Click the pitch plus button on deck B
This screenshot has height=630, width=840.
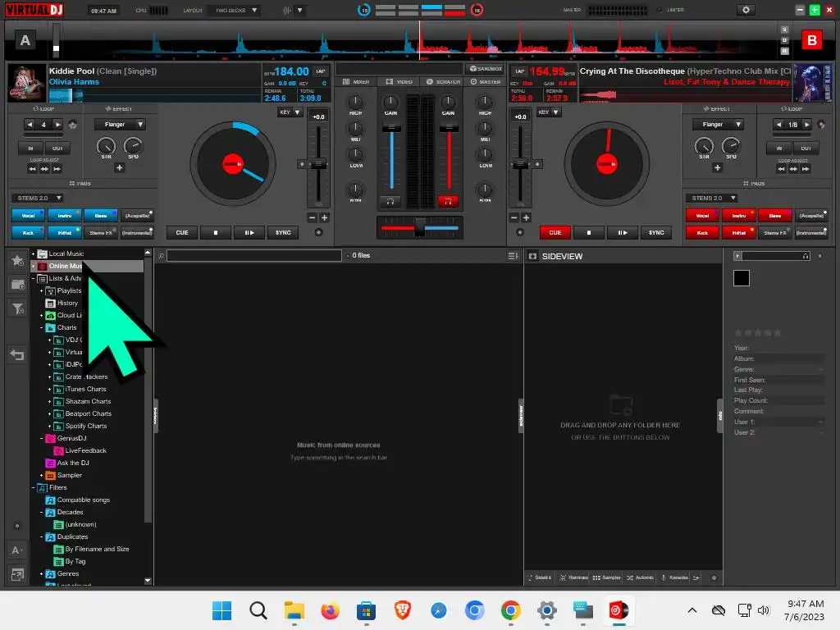[x=526, y=217]
